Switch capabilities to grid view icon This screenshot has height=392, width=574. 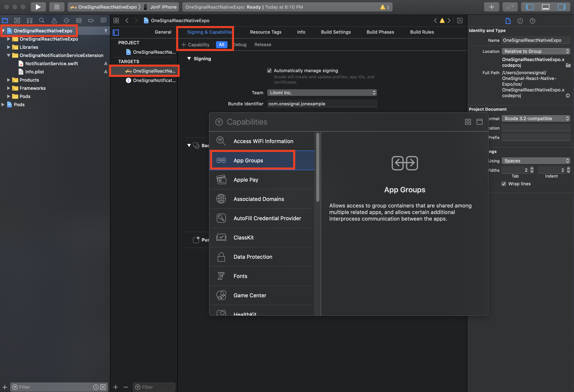pyautogui.click(x=468, y=122)
